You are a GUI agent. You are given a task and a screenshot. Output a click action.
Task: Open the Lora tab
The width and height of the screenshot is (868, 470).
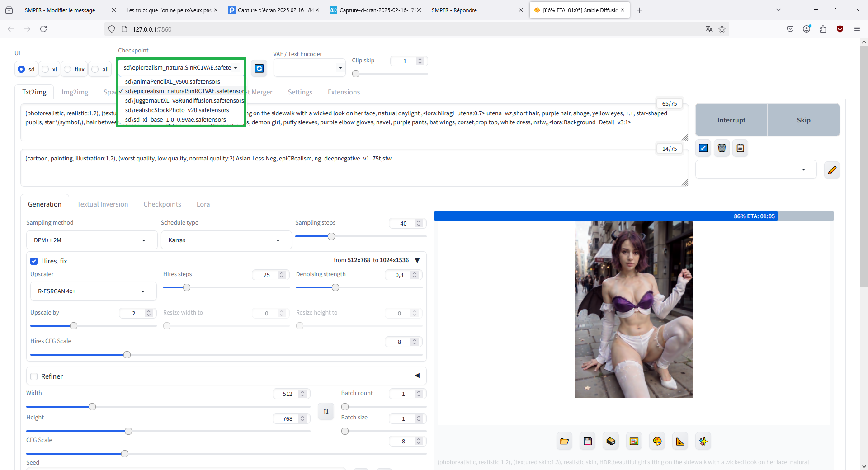click(x=203, y=204)
